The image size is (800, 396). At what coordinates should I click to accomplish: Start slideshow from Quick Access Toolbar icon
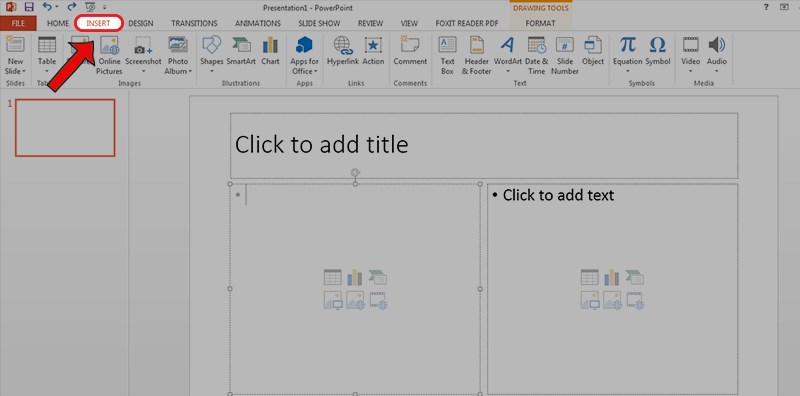90,7
